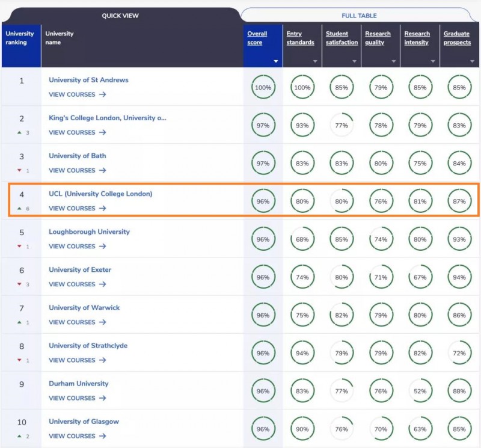View courses for Durham University
The width and height of the screenshot is (481, 448).
coord(78,398)
